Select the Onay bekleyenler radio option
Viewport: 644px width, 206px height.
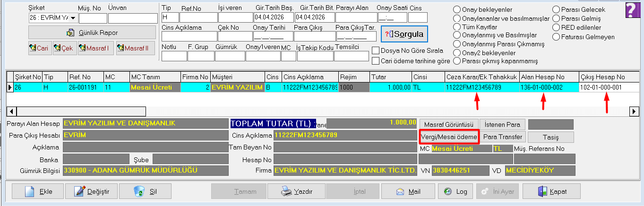tap(457, 10)
